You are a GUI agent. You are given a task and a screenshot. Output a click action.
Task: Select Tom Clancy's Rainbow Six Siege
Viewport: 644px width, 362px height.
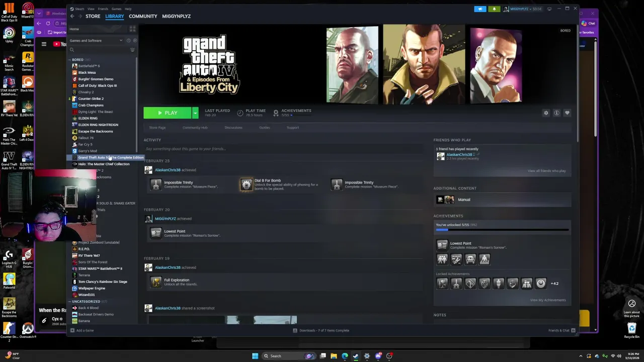coord(103,282)
